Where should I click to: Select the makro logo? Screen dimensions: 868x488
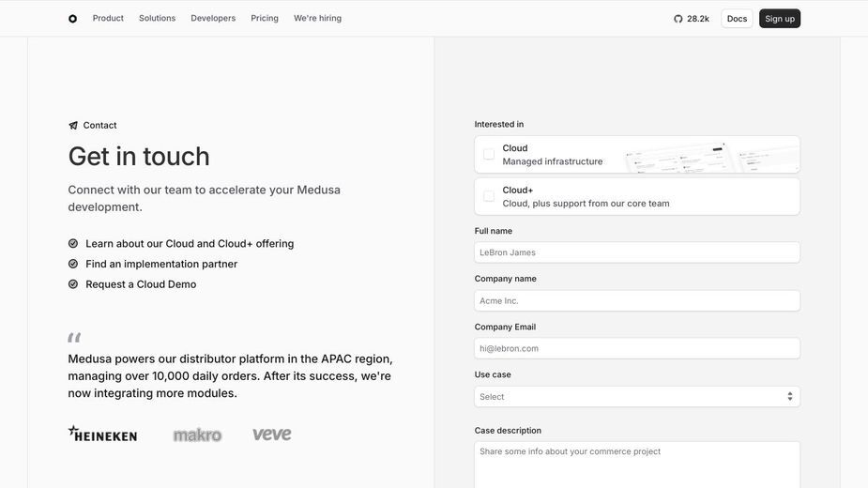[197, 435]
